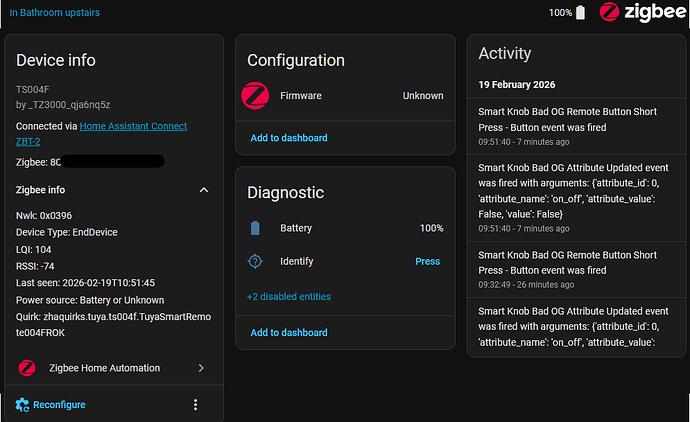The height and width of the screenshot is (422, 690).
Task: Click the Reconfigure button
Action: [58, 404]
